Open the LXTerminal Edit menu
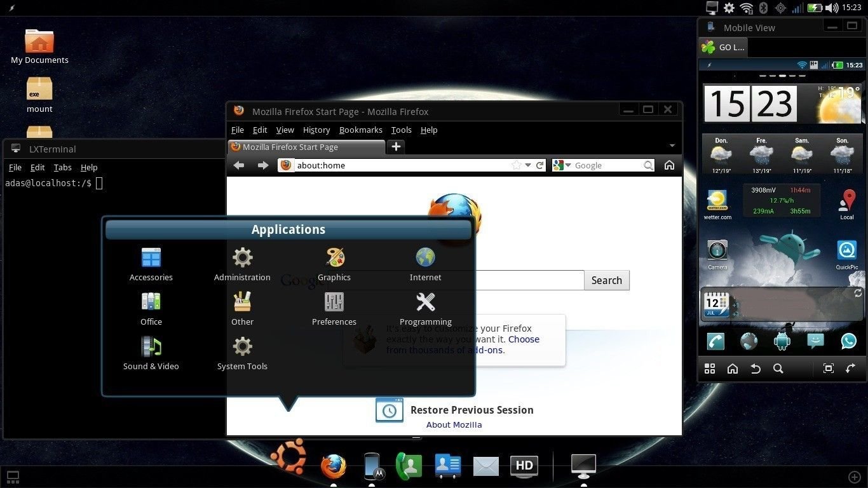This screenshot has width=868, height=488. point(37,167)
